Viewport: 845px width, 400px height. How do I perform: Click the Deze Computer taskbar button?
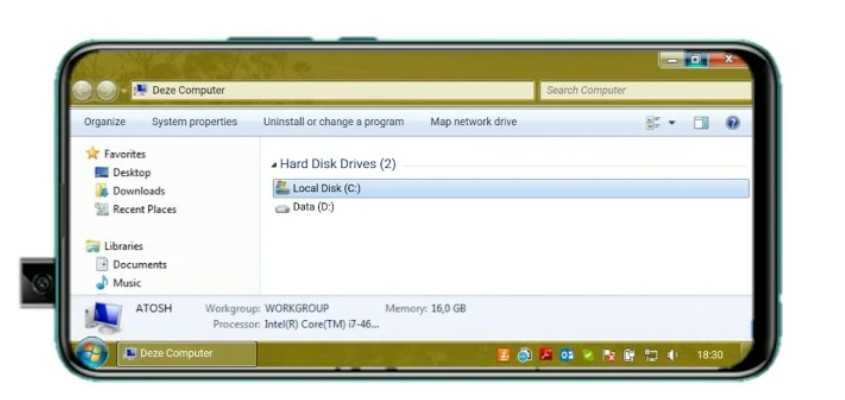click(186, 354)
